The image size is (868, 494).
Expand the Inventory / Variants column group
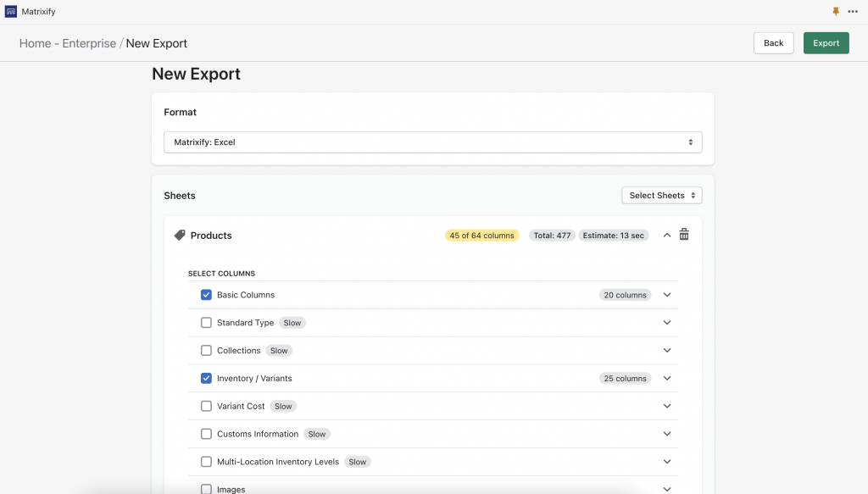tap(667, 378)
